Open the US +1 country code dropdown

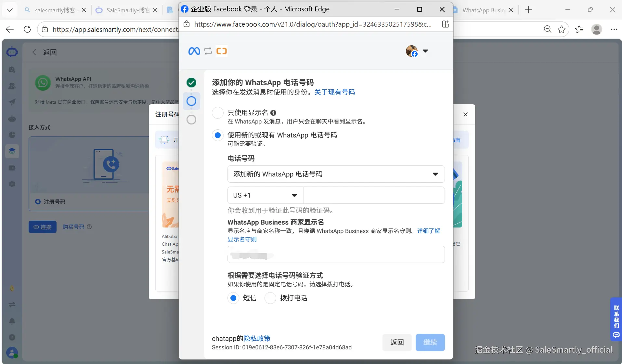tap(266, 195)
